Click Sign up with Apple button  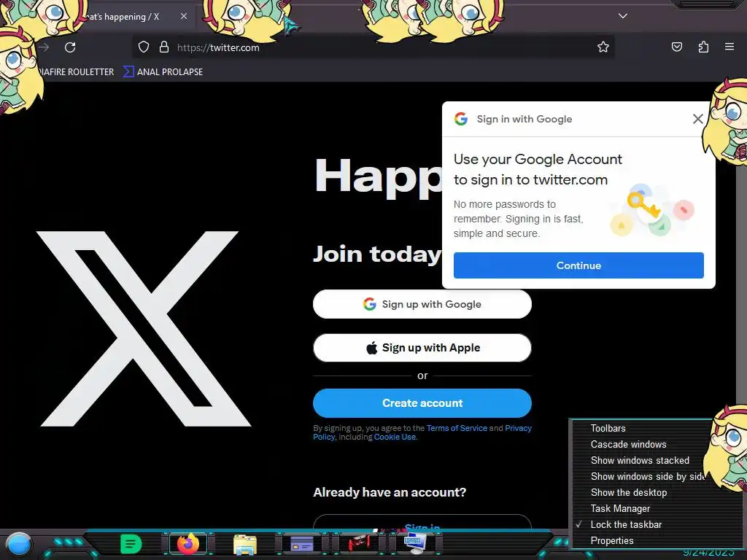click(x=422, y=348)
